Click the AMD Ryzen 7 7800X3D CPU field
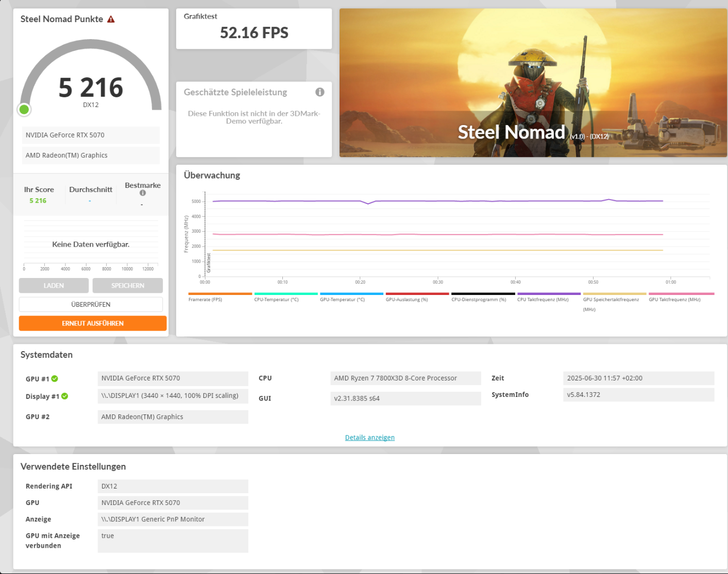728x574 pixels. coord(405,378)
